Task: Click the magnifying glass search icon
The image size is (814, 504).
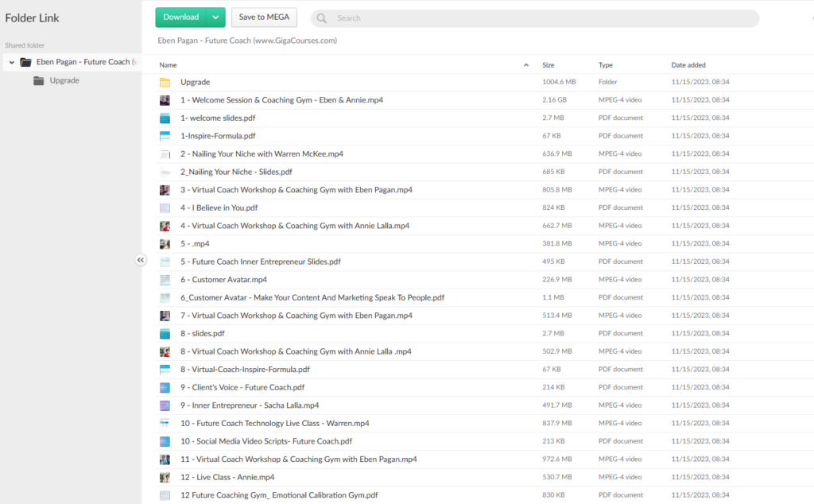Action: point(322,18)
